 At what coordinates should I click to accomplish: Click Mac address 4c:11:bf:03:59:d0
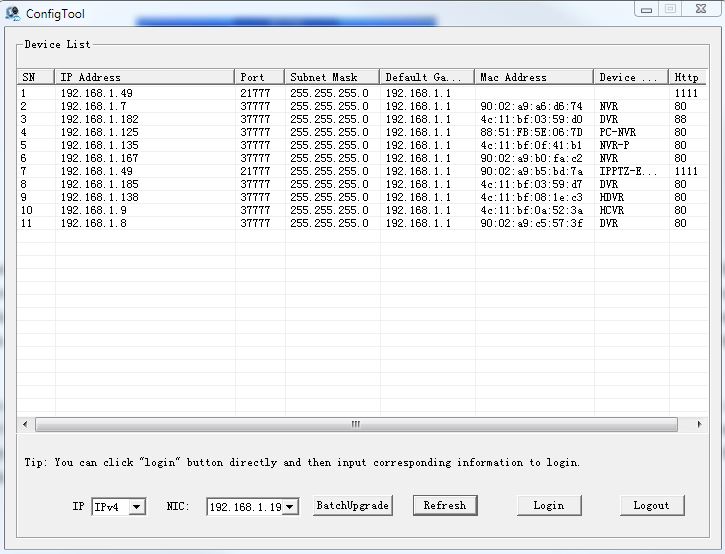pos(531,119)
